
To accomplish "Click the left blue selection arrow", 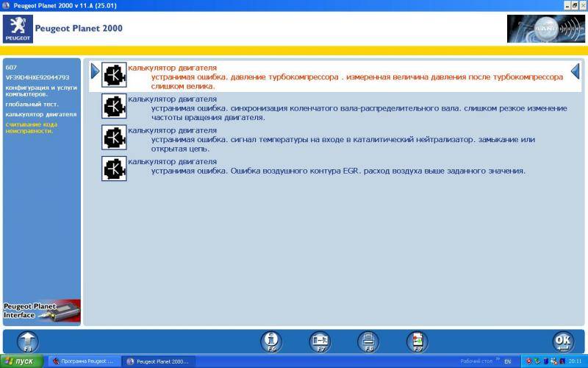I will [x=95, y=71].
